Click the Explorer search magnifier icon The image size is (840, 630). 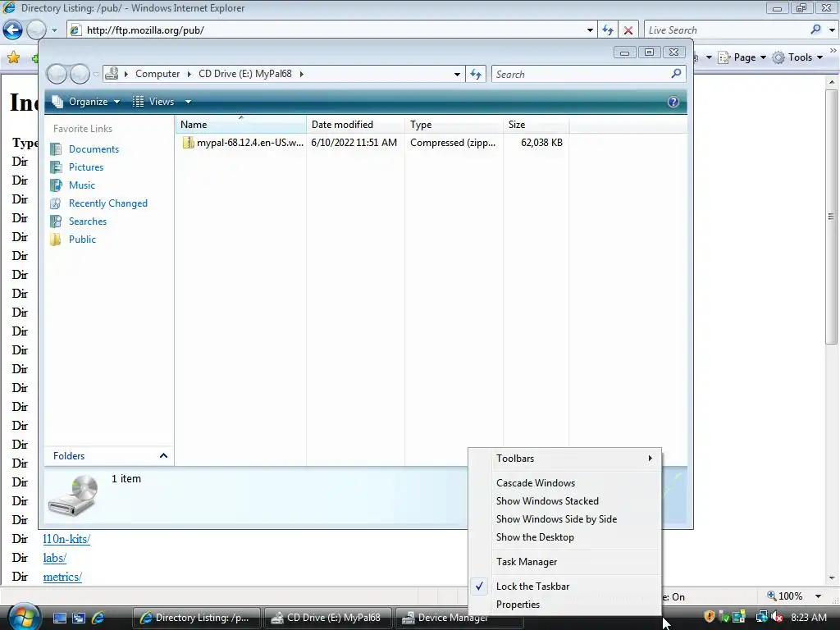click(x=676, y=73)
